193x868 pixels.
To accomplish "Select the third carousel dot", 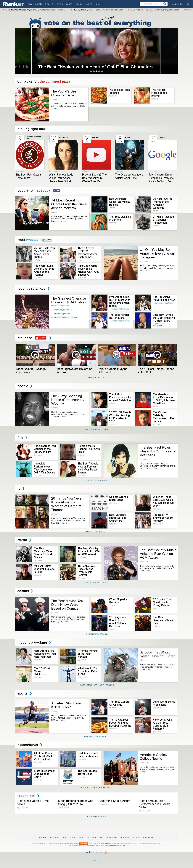I will [97, 71].
